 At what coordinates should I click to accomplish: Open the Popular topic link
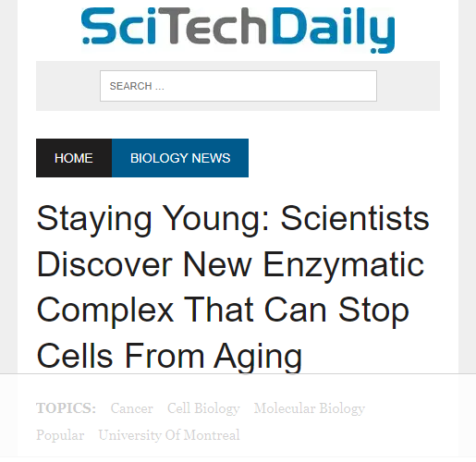coord(60,435)
